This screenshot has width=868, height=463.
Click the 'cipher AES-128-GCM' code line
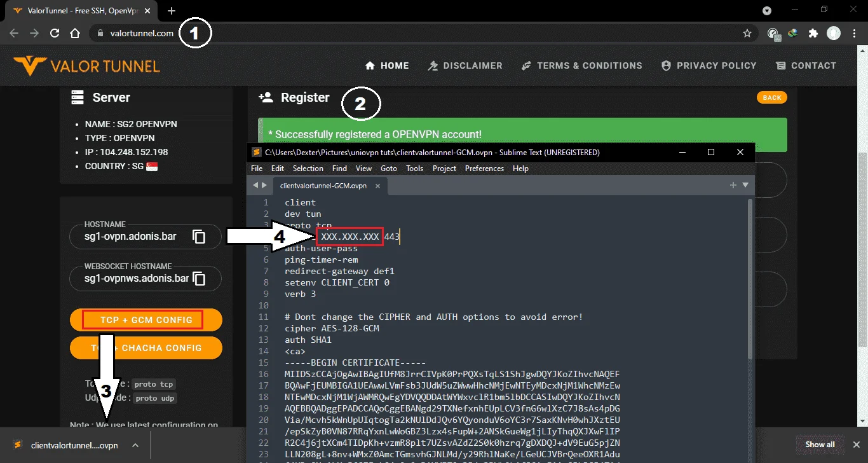[x=332, y=328]
